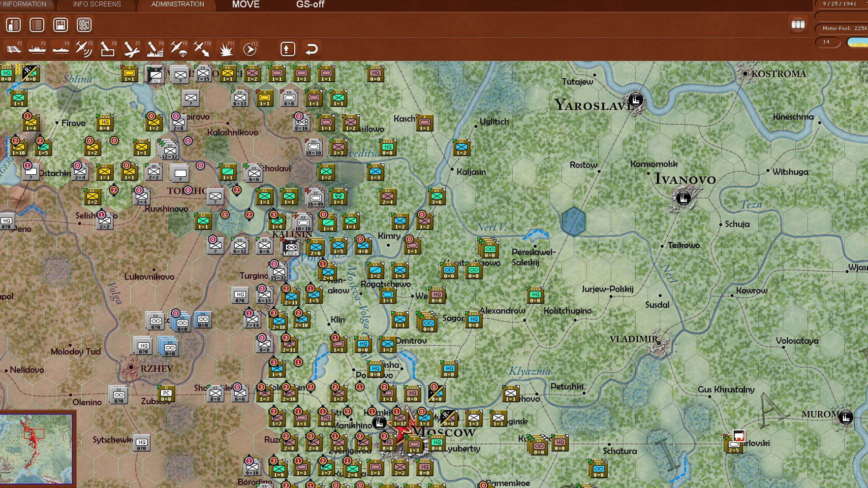This screenshot has width=868, height=488.
Task: Click the up-arrow box icon in toolbar
Action: [x=288, y=49]
